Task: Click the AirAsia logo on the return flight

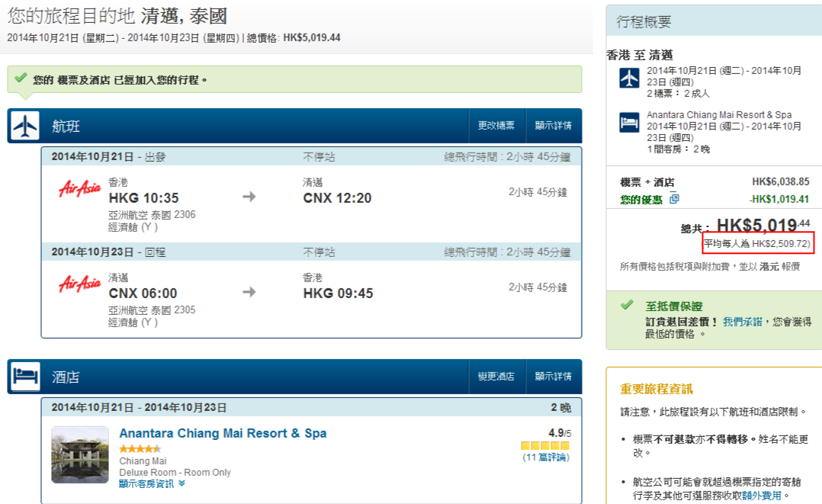Action: (80, 284)
